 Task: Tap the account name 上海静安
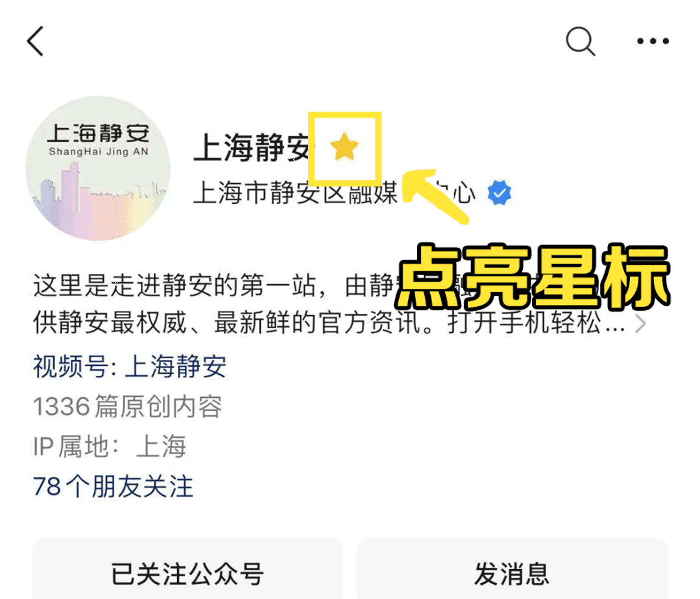[x=252, y=147]
